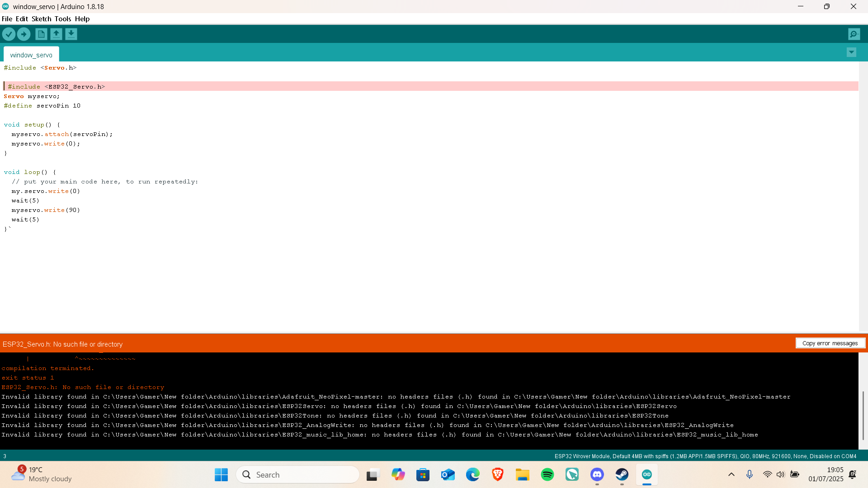Click 'myservo.attach(servoPin);' line
The image size is (868, 488).
62,134
